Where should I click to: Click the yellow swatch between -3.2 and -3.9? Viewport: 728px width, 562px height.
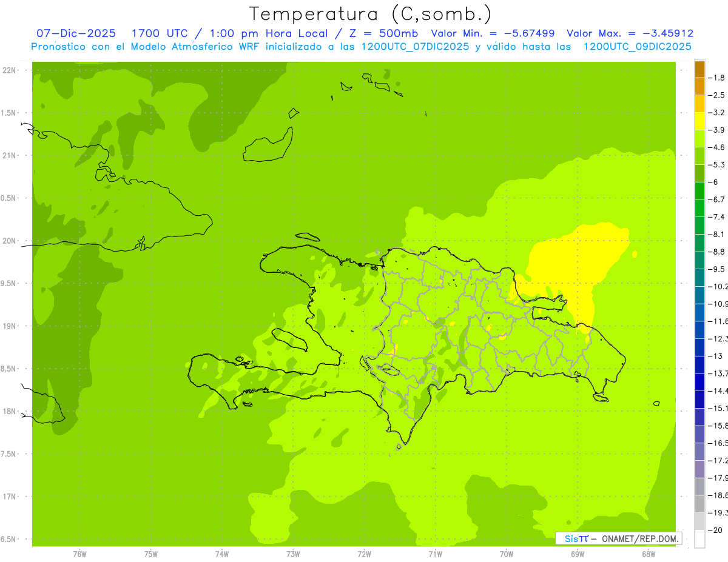pos(699,121)
